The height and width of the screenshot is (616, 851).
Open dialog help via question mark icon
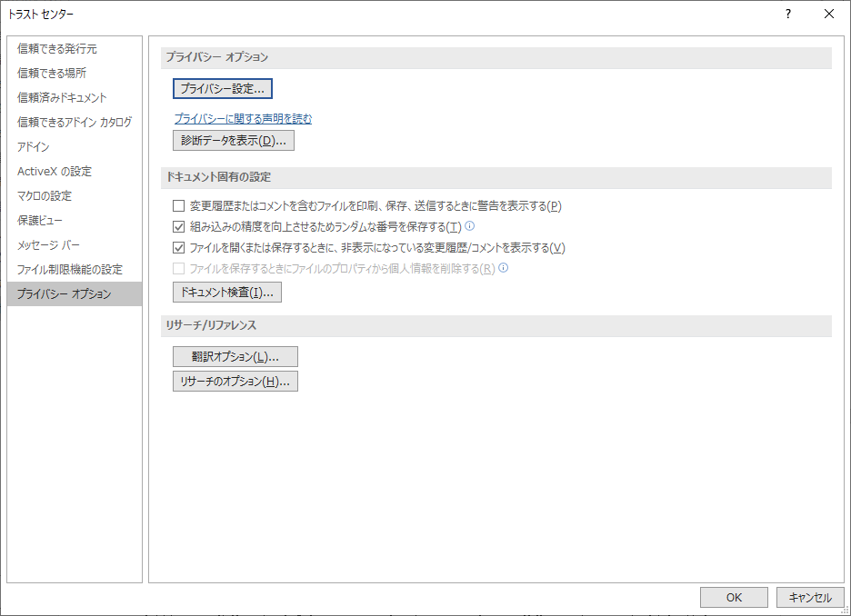[x=787, y=14]
